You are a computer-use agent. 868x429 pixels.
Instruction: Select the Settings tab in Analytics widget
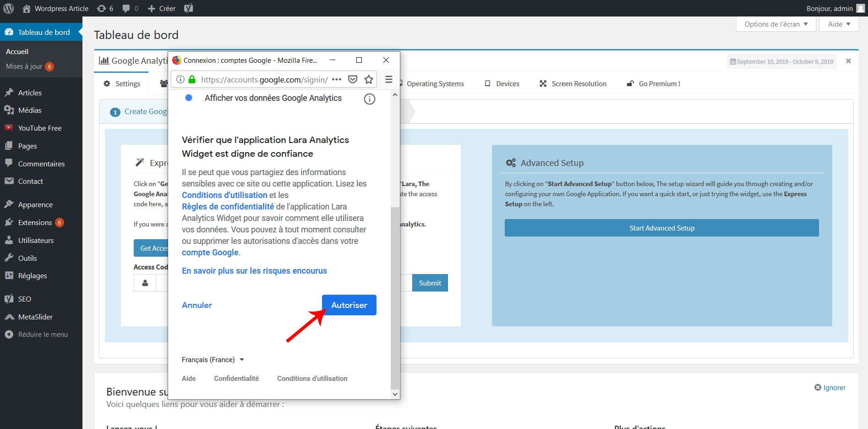122,83
